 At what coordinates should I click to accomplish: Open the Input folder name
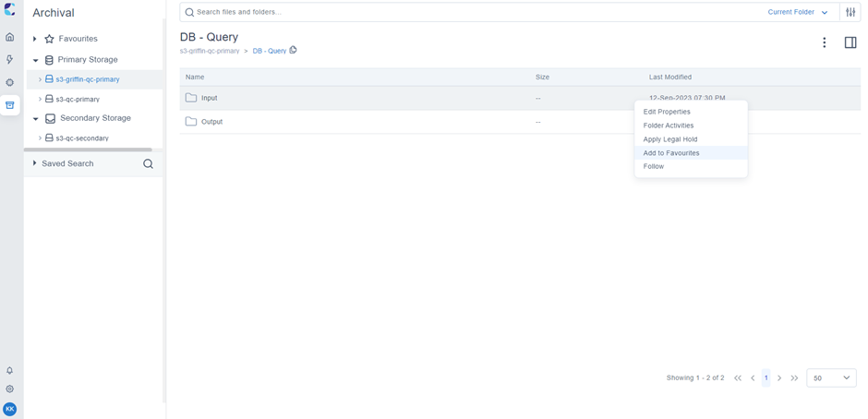pyautogui.click(x=210, y=98)
